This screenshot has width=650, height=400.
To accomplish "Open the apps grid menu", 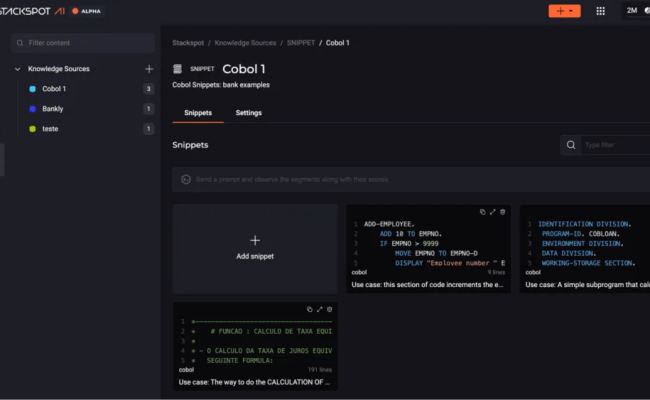I will tap(600, 11).
